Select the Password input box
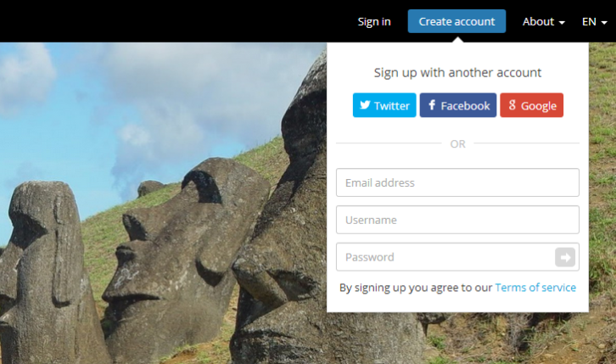The height and width of the screenshot is (364, 616). coord(445,257)
